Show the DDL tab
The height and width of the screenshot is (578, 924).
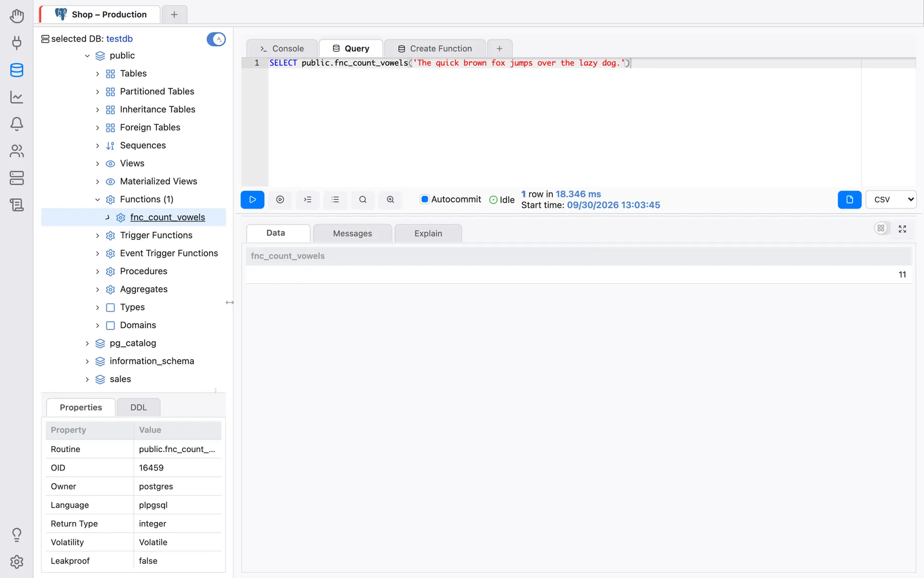[139, 407]
